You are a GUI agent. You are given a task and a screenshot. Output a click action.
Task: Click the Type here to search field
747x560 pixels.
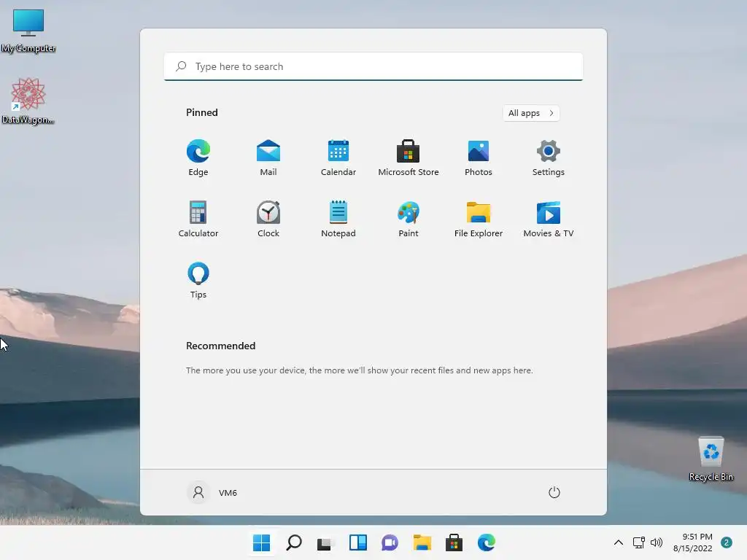pos(373,66)
